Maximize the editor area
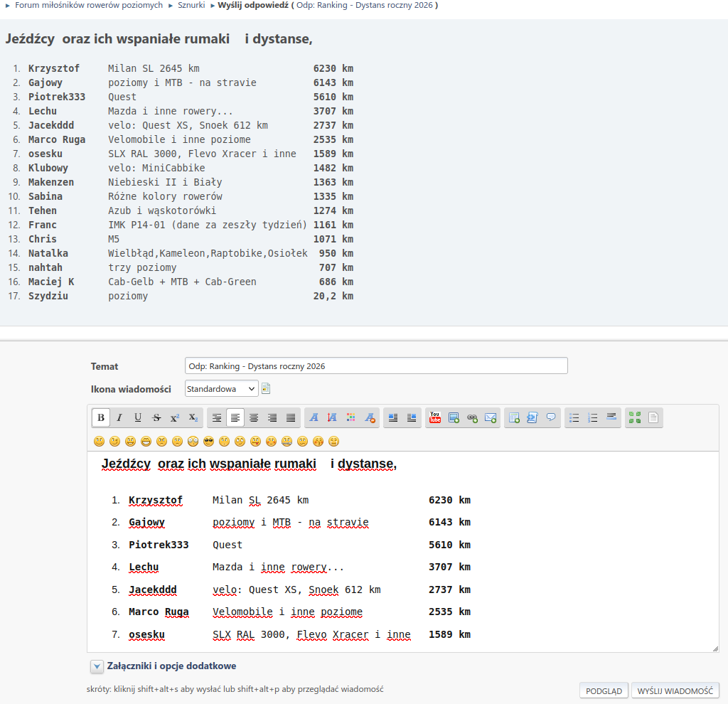The width and height of the screenshot is (728, 704). (x=635, y=417)
